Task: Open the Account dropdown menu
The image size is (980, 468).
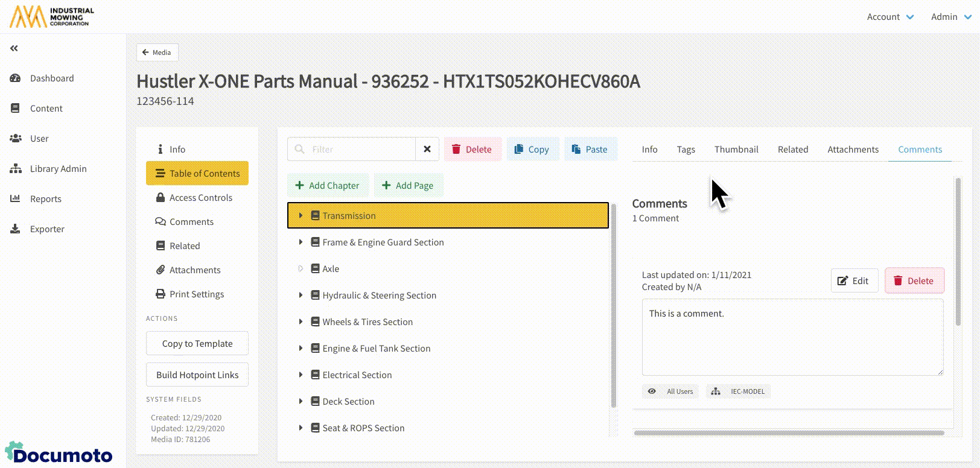Action: [890, 17]
